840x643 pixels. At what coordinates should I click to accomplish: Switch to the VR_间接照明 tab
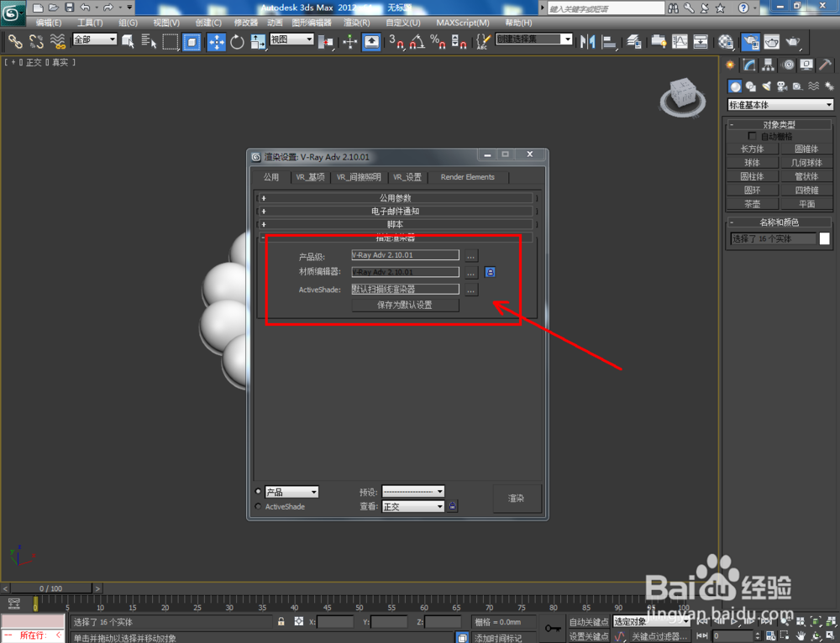click(359, 176)
